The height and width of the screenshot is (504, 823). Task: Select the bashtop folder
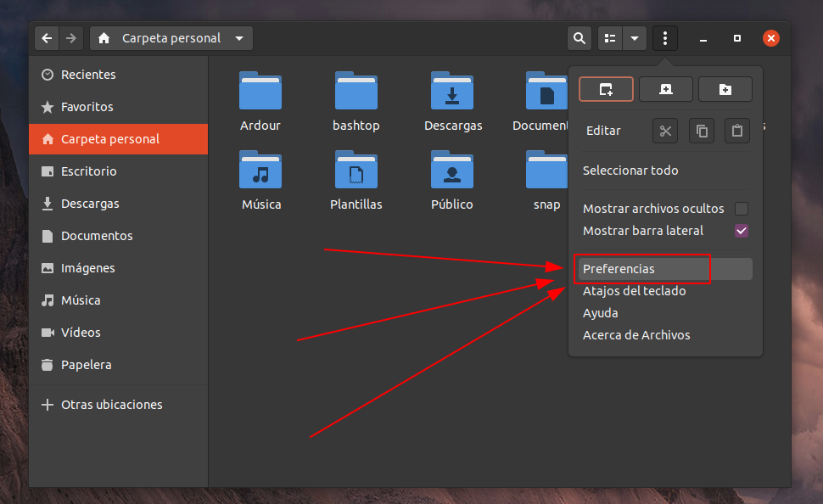click(356, 102)
